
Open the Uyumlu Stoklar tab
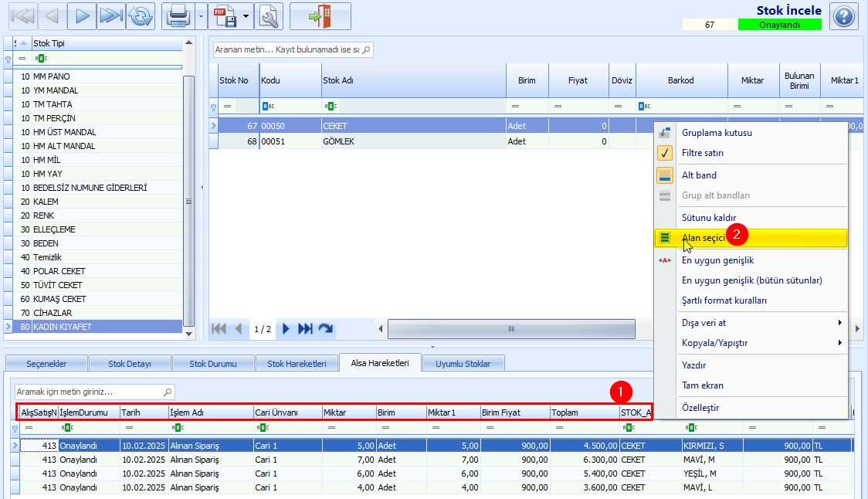click(463, 364)
